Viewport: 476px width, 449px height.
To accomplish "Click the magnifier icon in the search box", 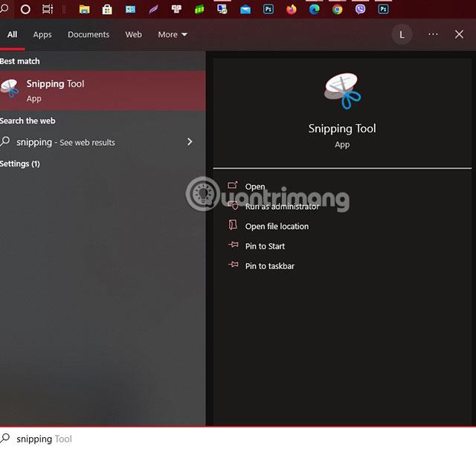I will pyautogui.click(x=5, y=438).
